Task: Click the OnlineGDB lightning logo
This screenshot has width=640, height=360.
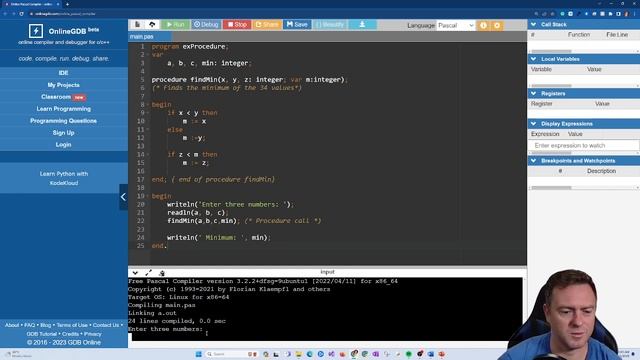Action: 36,31
